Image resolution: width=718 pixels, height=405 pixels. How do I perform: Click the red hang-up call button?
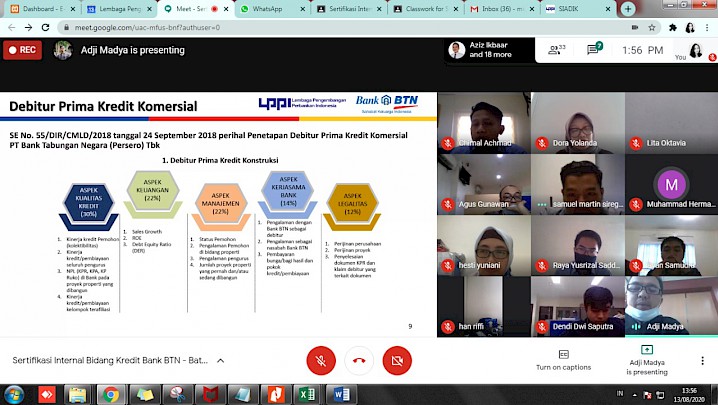359,361
